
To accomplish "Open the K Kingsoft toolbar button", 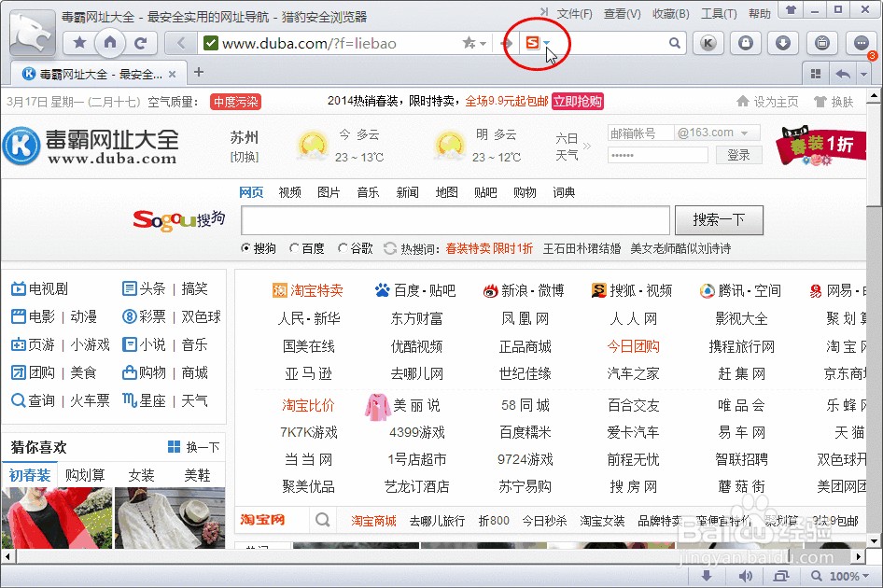I will [x=708, y=43].
